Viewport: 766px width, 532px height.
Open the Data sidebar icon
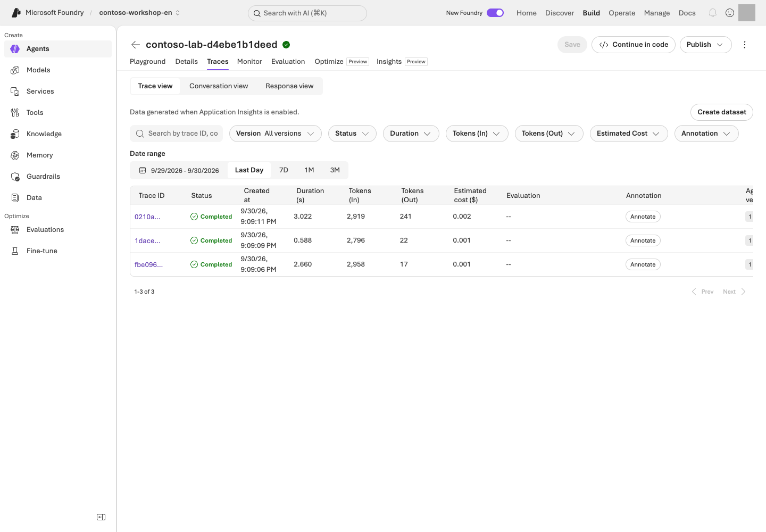tap(15, 197)
